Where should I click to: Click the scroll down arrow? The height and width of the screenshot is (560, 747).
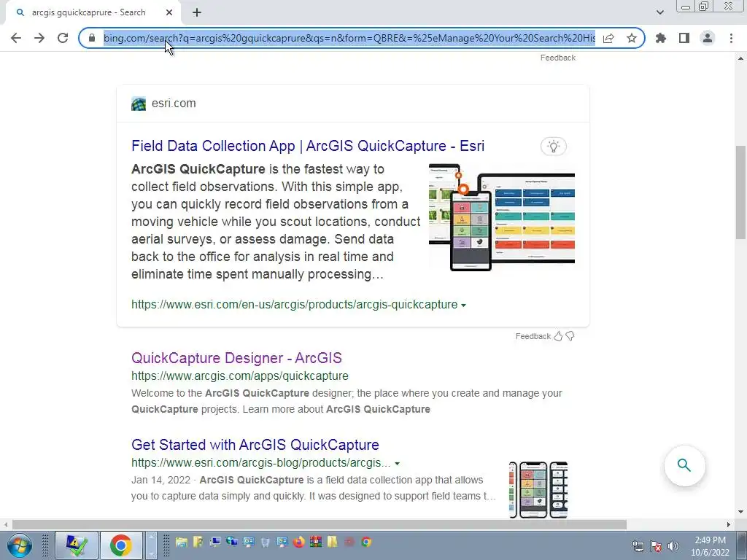tap(740, 513)
